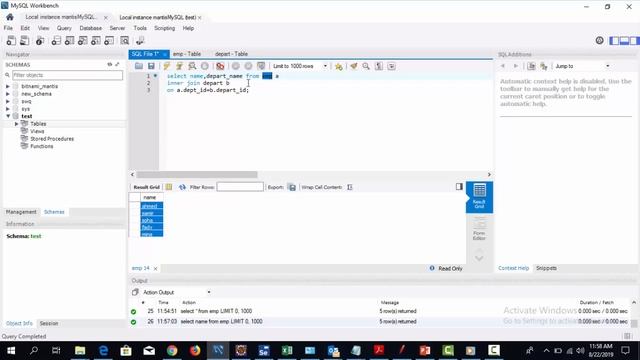Viewport: 640px width, 360px height.
Task: Create new view toolbar icon
Action: (x=82, y=40)
